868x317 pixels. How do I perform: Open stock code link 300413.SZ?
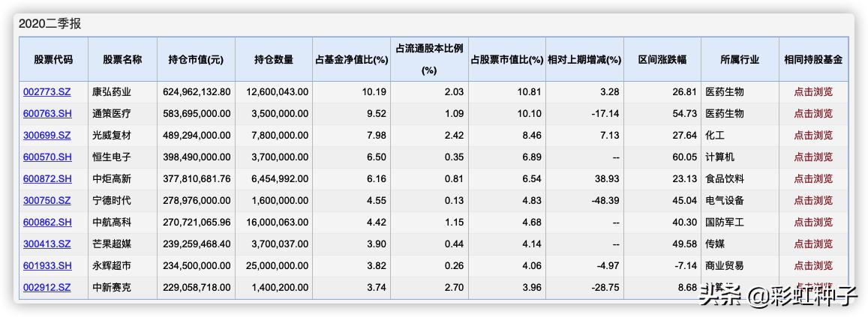point(47,244)
